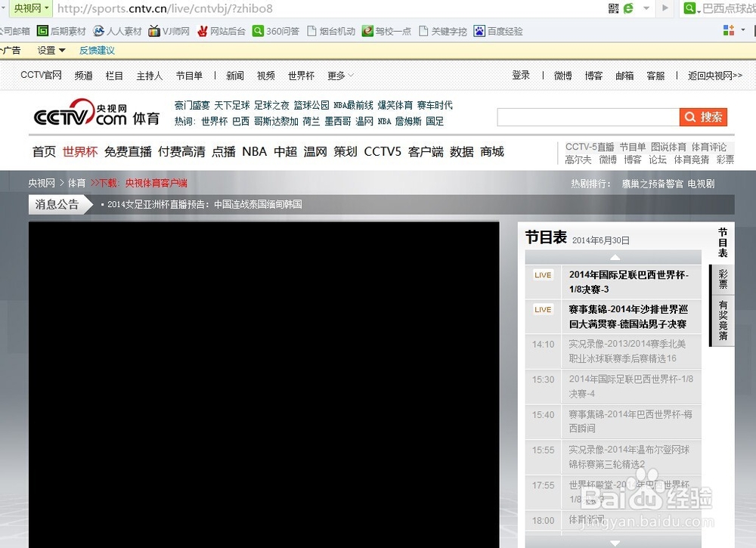This screenshot has height=548, width=756.
Task: Click the go/forward arrow next to address bar
Action: click(665, 8)
